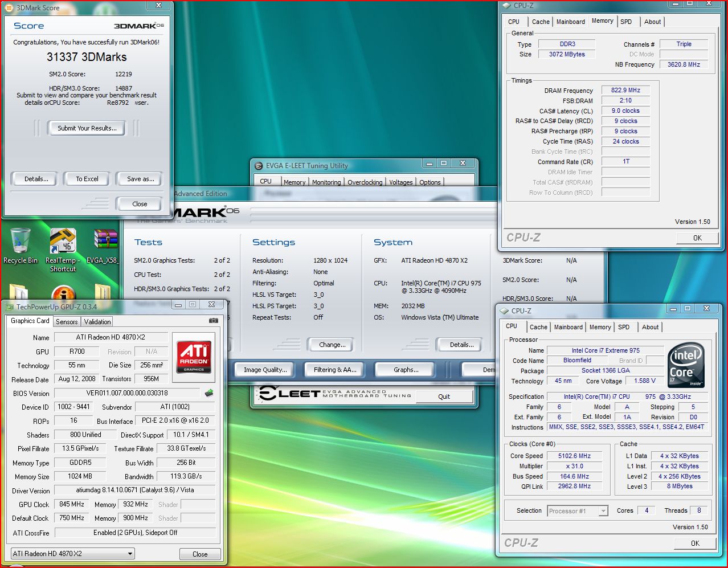Click To Excel button

coord(87,179)
